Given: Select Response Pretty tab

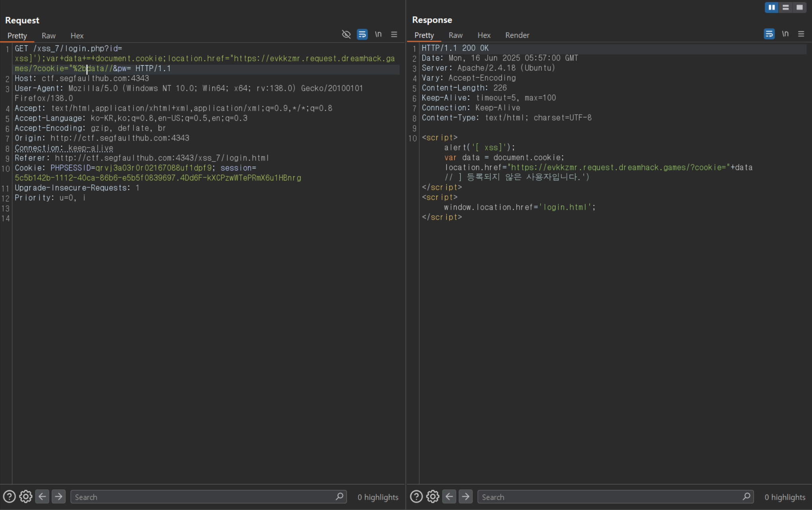Looking at the screenshot, I should click(424, 35).
